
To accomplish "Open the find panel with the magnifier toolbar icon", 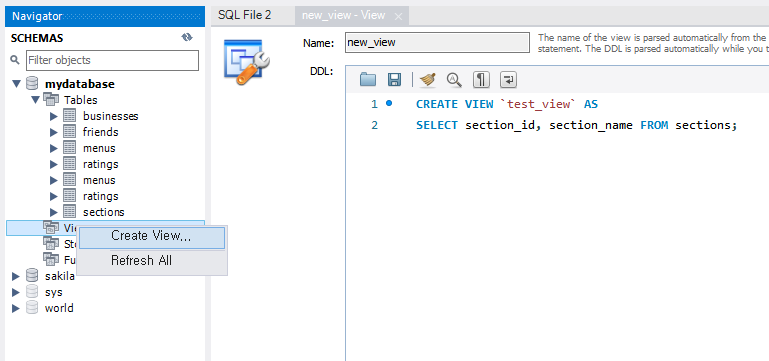I will pos(454,79).
